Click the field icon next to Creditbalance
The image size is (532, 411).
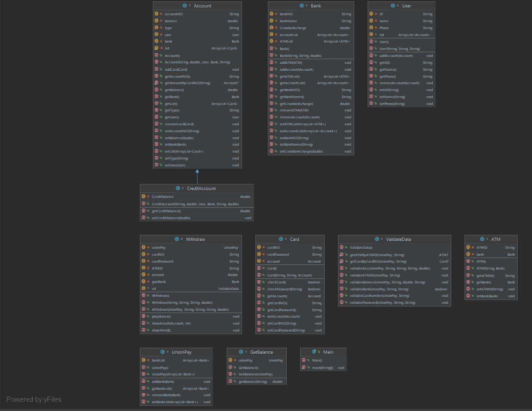[144, 196]
